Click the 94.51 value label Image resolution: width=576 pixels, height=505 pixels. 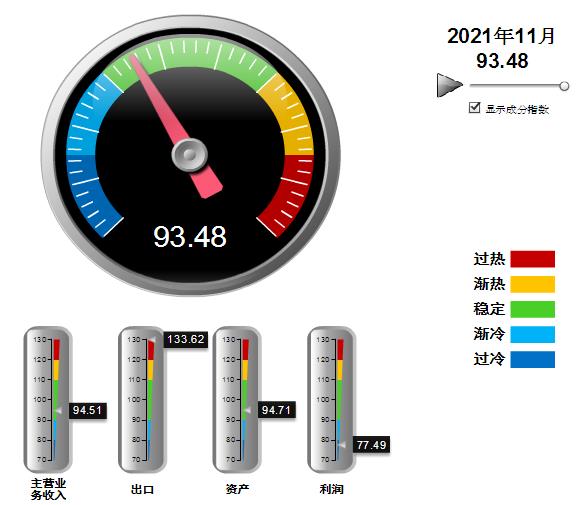tap(87, 410)
